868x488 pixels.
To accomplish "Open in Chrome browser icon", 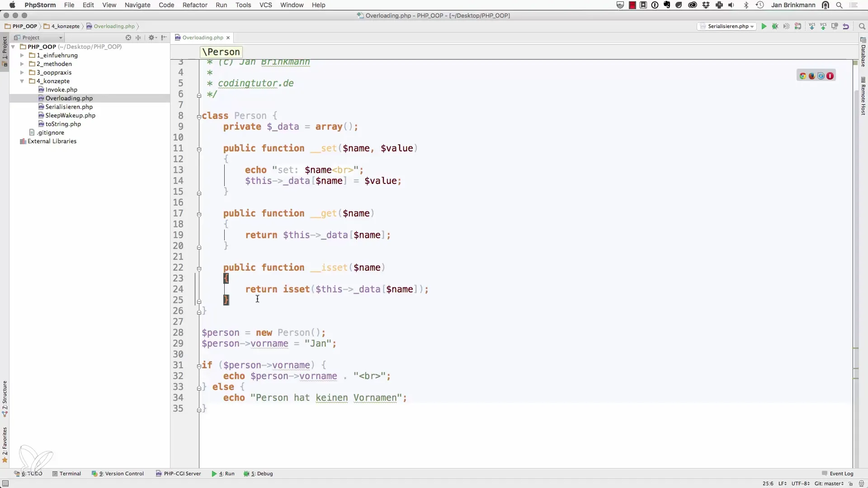I will (803, 76).
